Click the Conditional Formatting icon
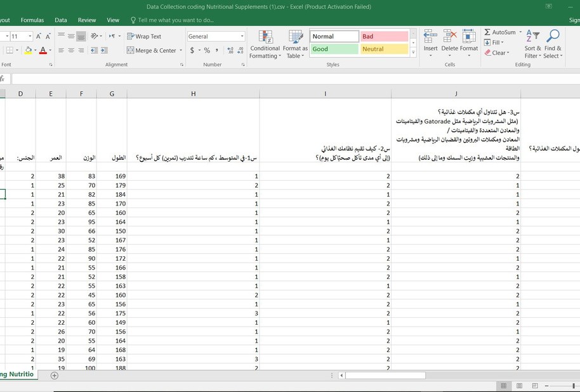Screen dimensions: 580x392 click(x=265, y=43)
